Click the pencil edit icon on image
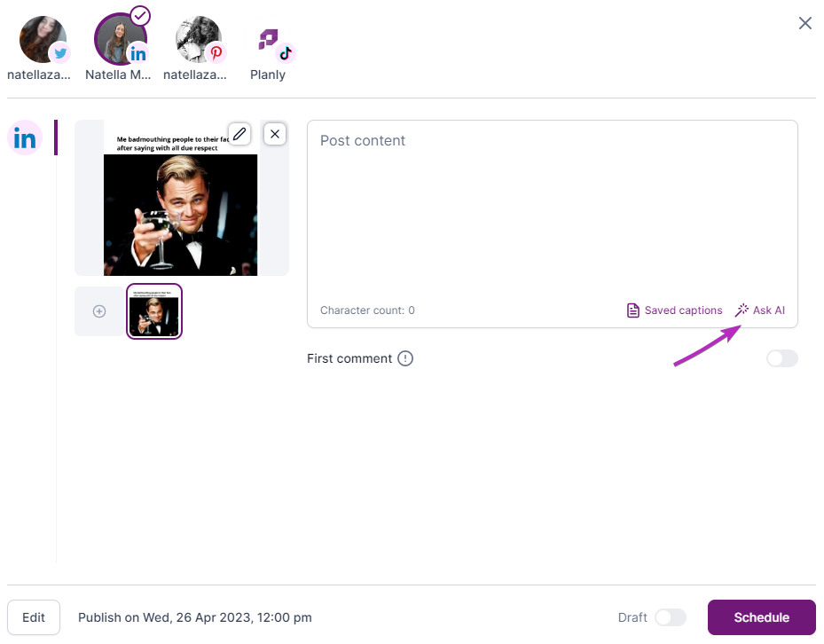Screen dimensions: 824x644 click(x=239, y=134)
